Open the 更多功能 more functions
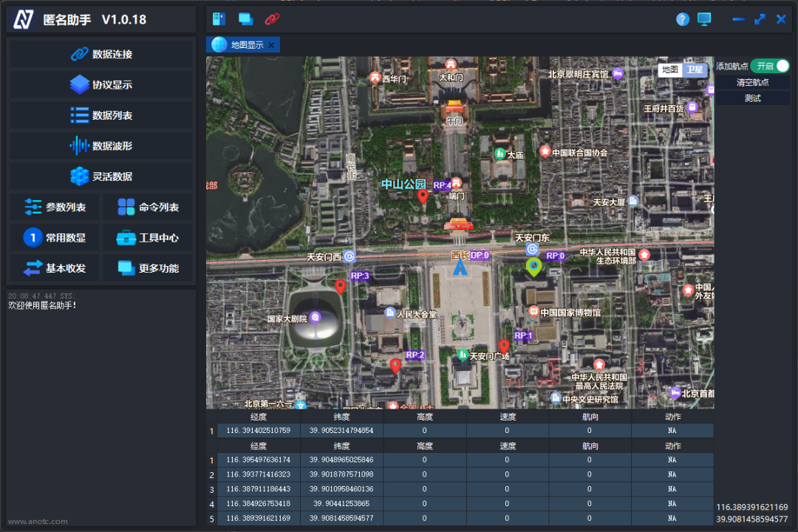Viewport: 798px width, 532px height. pyautogui.click(x=148, y=267)
